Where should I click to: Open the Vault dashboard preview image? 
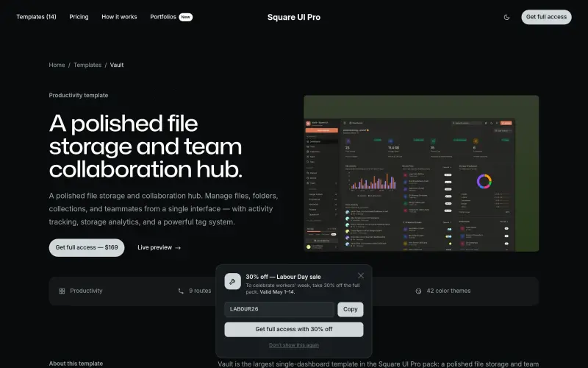421,174
